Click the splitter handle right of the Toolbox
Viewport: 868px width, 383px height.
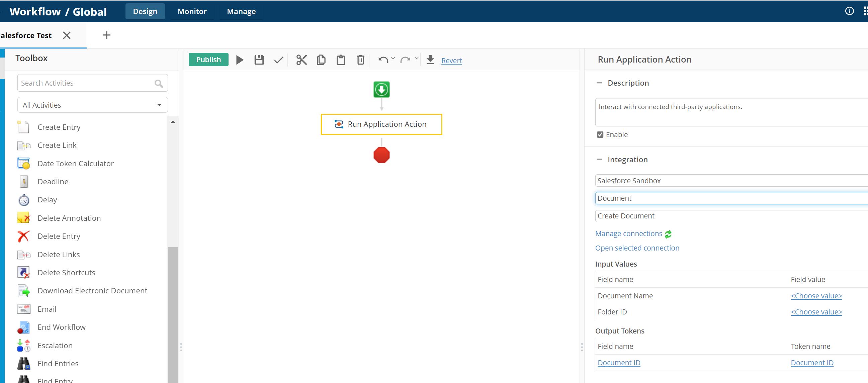181,347
